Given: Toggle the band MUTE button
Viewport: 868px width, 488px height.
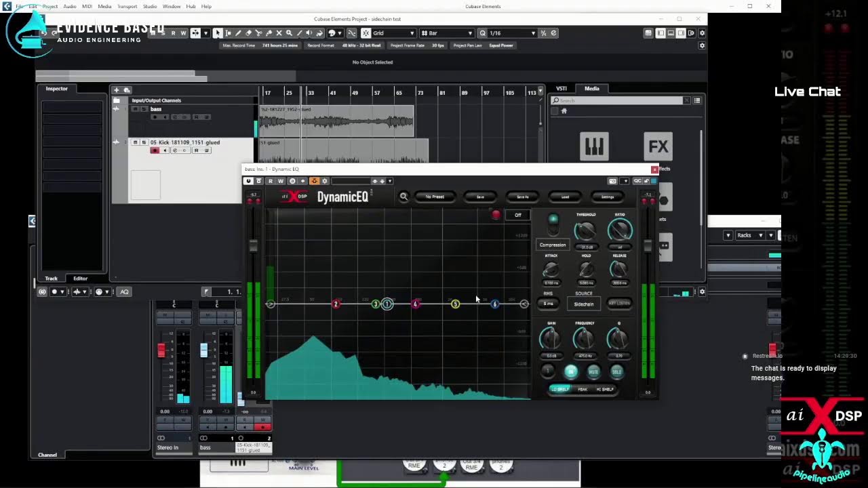Looking at the screenshot, I should click(593, 371).
